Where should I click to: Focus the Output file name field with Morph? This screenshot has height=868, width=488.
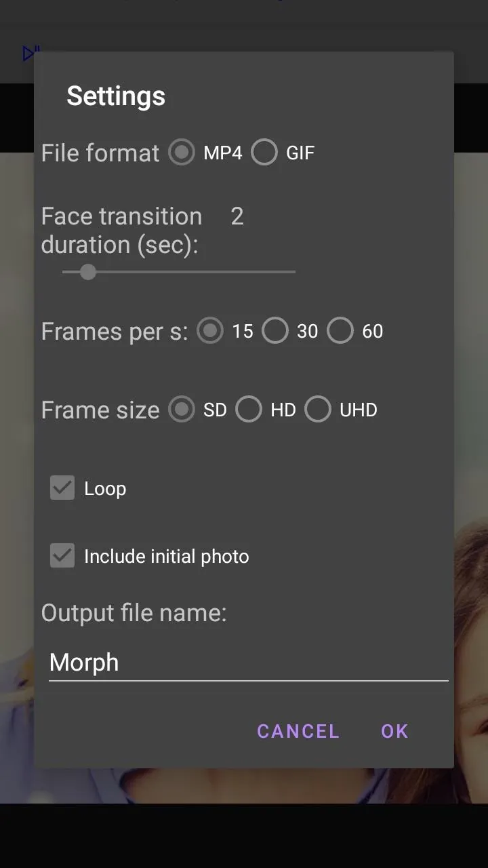tap(249, 663)
